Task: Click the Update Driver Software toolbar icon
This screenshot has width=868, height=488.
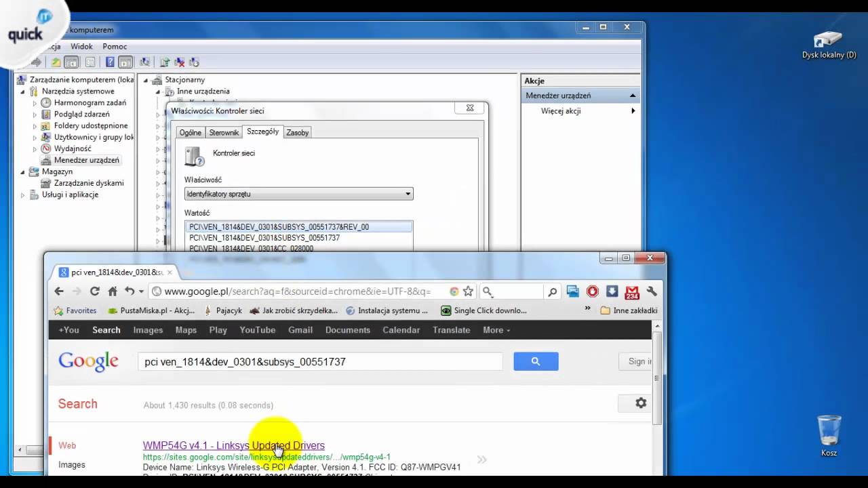Action: click(165, 62)
